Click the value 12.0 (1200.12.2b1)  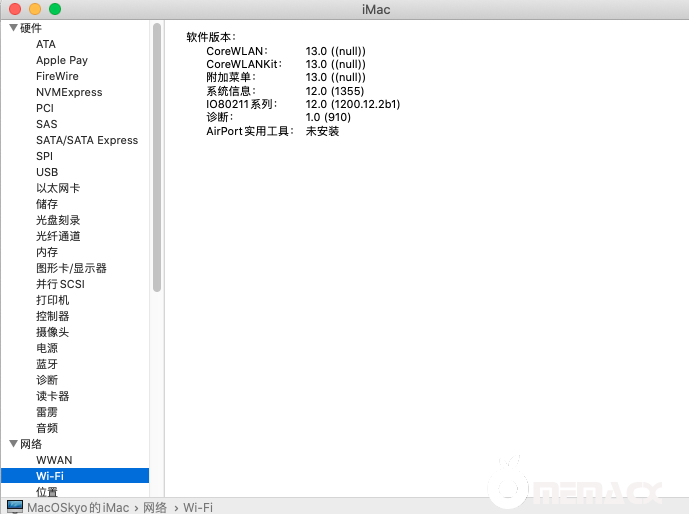click(x=353, y=104)
